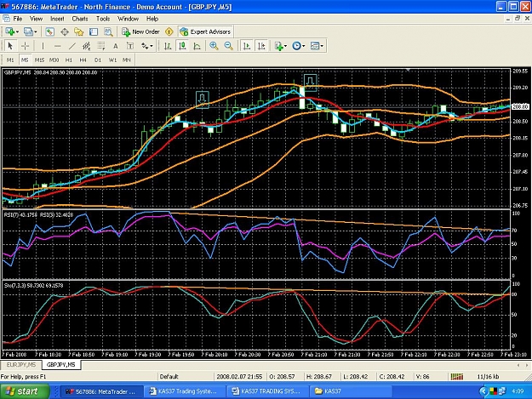The image size is (532, 399).
Task: Open the Navigator panel star icon
Action: tap(79, 31)
